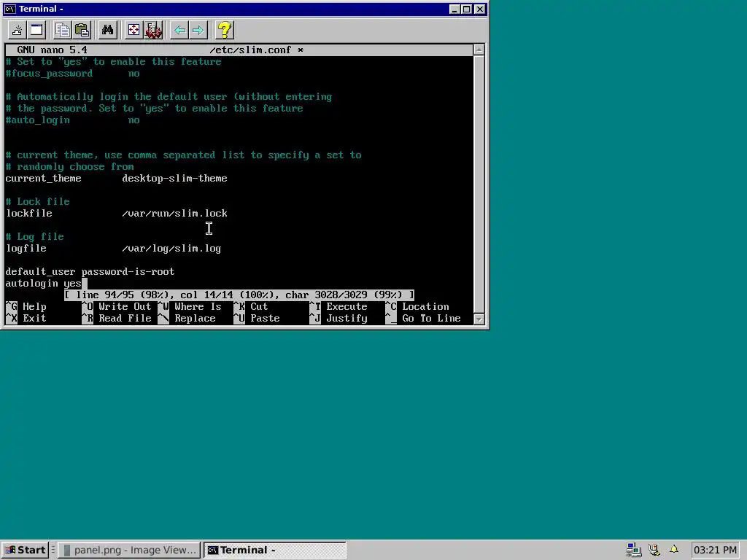Switch to panel.png Image Viewer taskbar button
The height and width of the screenshot is (560, 747).
(129, 550)
